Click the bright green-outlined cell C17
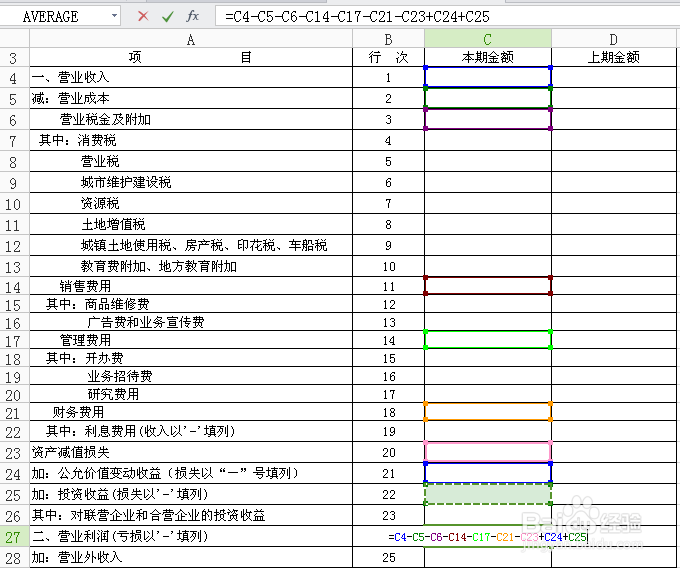Viewport: 680px width, 568px height. pos(488,340)
